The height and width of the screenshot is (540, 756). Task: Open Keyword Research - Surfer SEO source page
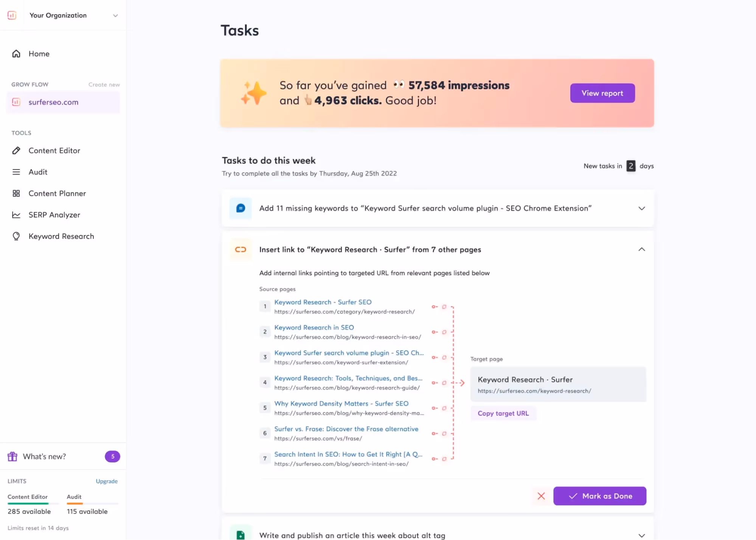tap(323, 302)
